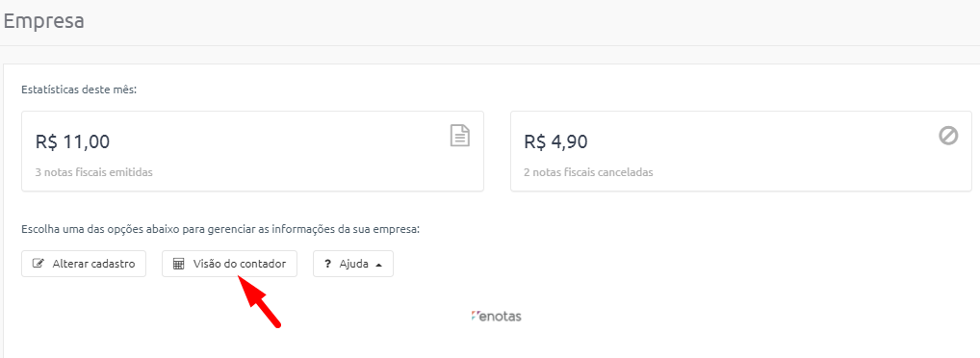980x358 pixels.
Task: Click the issued invoices document icon
Action: [460, 136]
